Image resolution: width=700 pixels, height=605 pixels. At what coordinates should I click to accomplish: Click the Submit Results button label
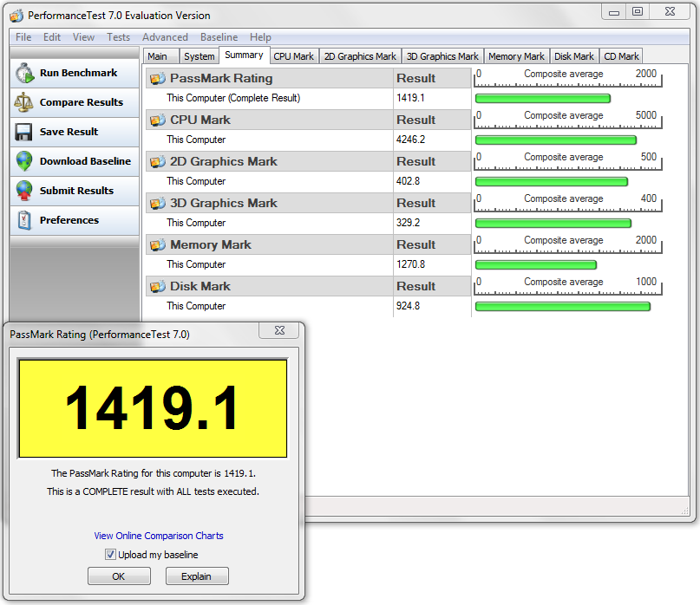(77, 191)
